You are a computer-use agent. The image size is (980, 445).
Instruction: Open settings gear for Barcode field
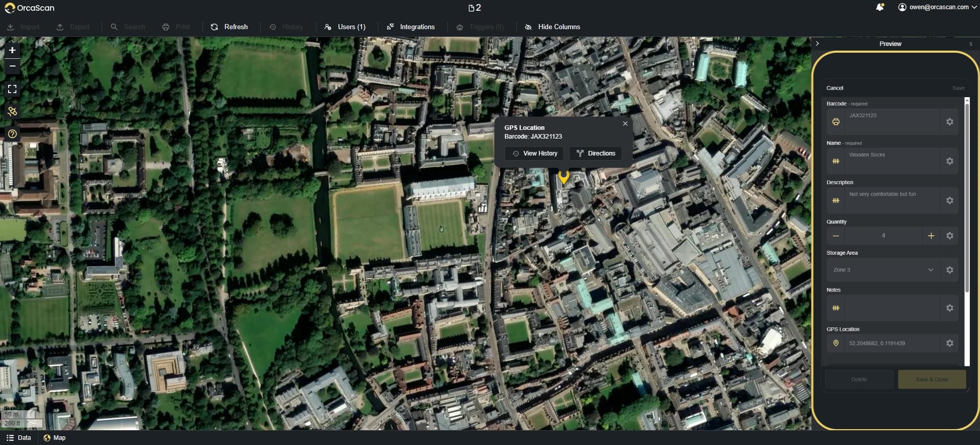point(949,122)
